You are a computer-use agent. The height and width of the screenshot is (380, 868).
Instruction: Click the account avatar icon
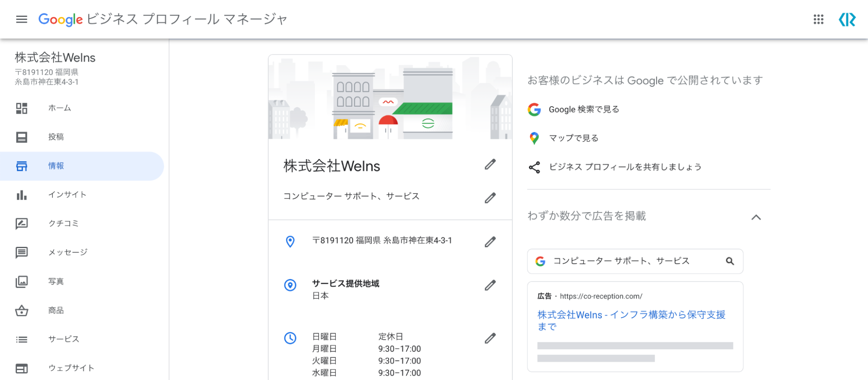[847, 20]
